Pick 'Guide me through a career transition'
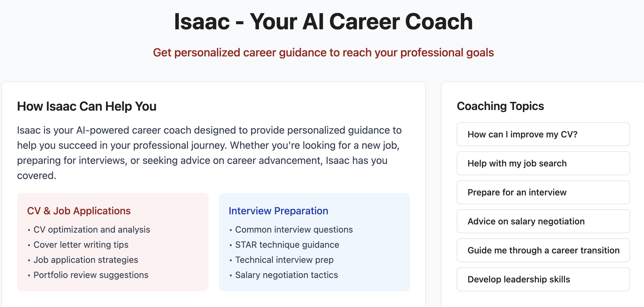 coord(543,250)
